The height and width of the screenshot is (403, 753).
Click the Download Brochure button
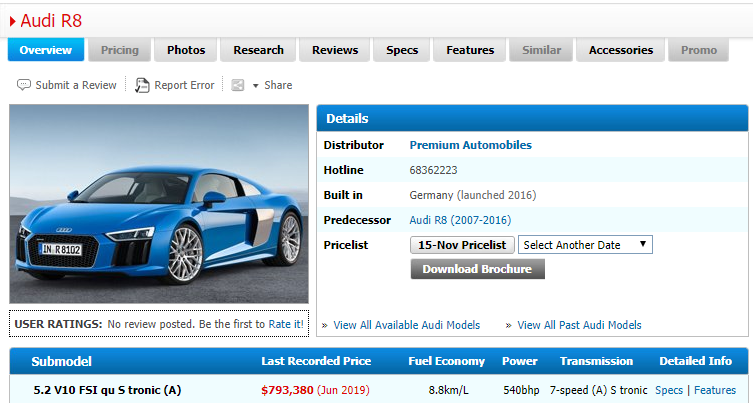(477, 269)
